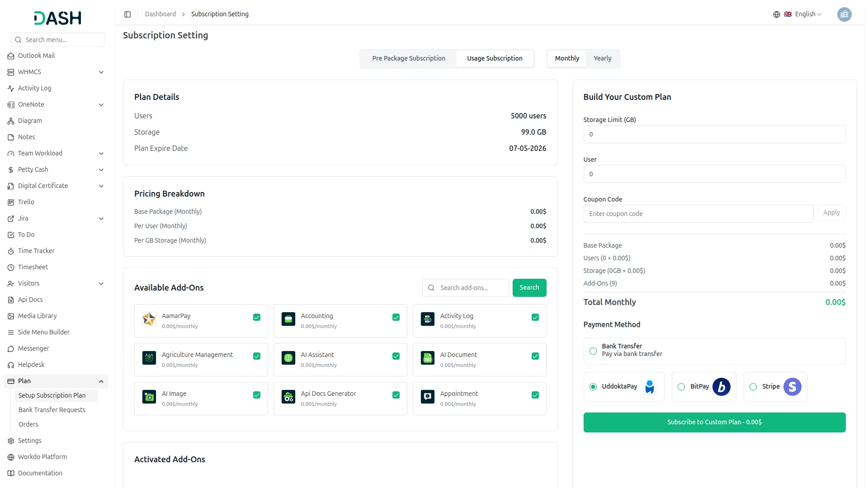Click the UddoktaPay logo icon
The image size is (868, 488).
click(x=650, y=387)
